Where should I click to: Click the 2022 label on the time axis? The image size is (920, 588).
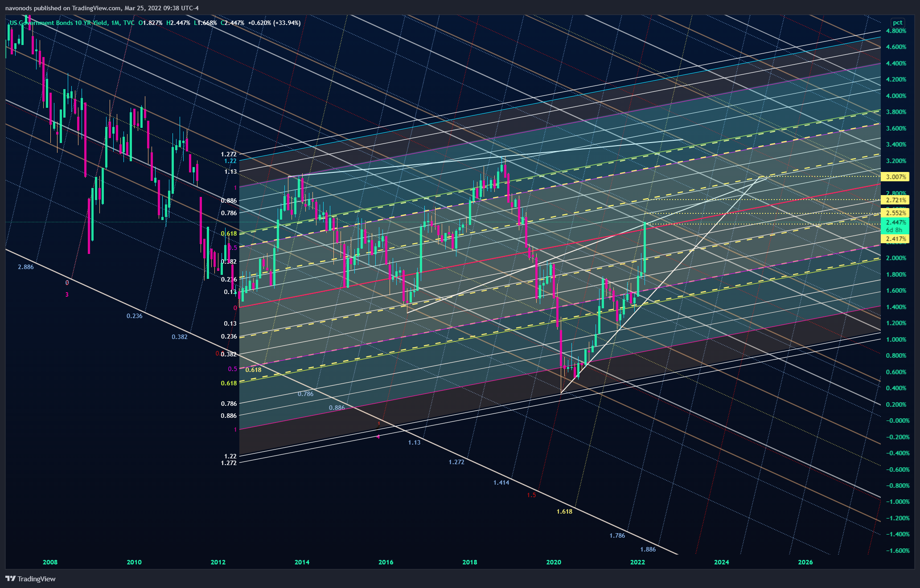click(637, 562)
